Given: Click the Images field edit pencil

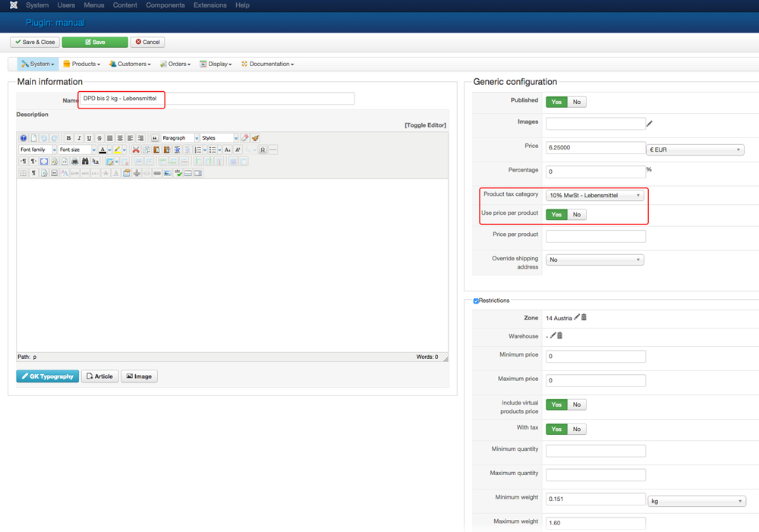Looking at the screenshot, I should point(649,124).
